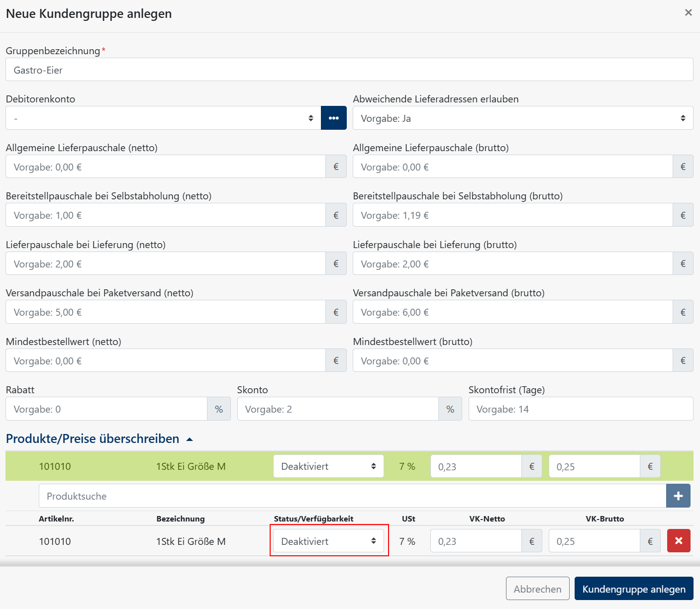
Task: Click the Skontofrist (Tage) field
Action: [x=581, y=409]
